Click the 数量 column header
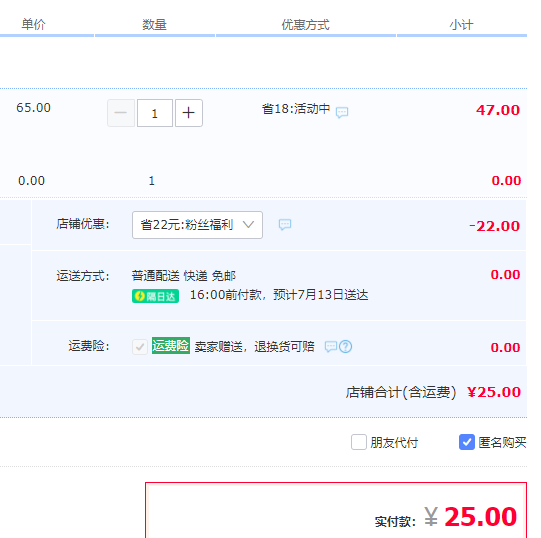541x538 pixels. tap(155, 25)
